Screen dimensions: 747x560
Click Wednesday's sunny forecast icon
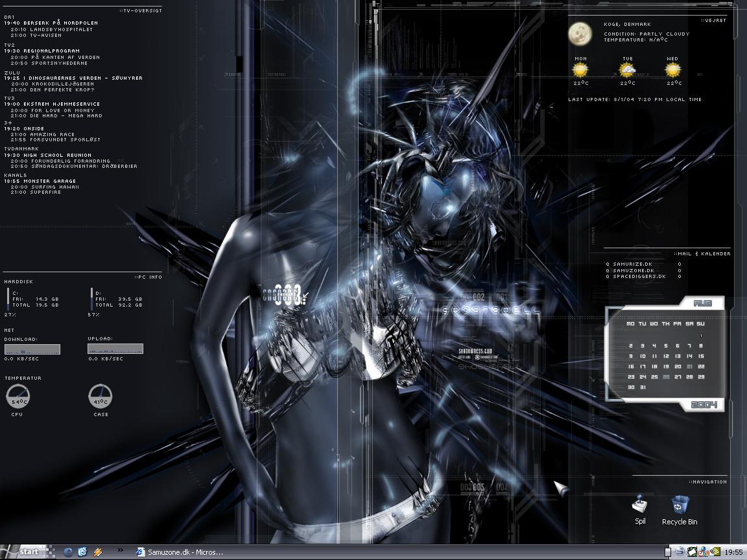click(673, 70)
